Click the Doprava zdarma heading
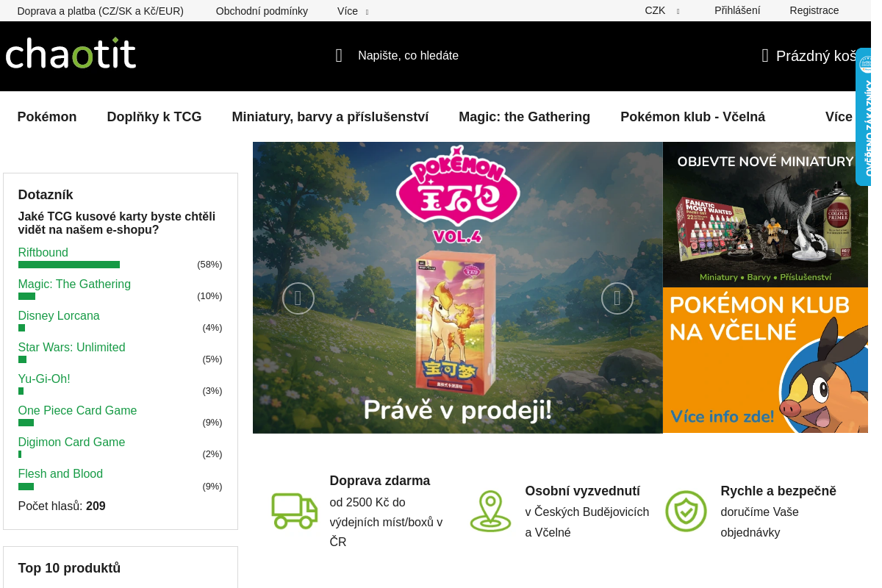The height and width of the screenshot is (588, 882). click(380, 481)
